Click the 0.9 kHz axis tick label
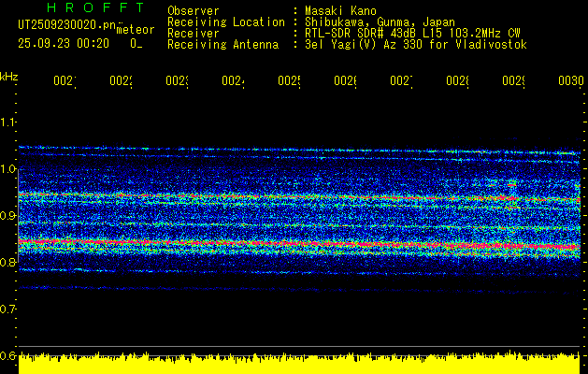 pyautogui.click(x=7, y=216)
